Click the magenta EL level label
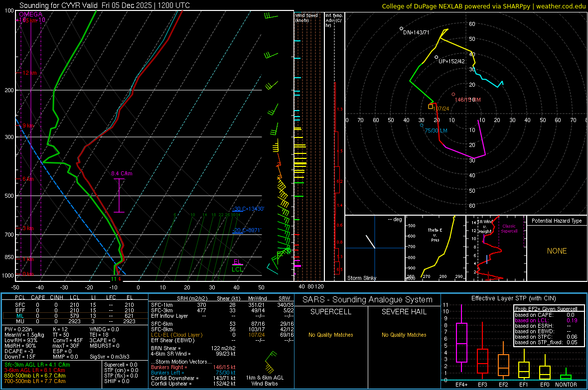Screen dimensions: 588x390 click(237, 262)
